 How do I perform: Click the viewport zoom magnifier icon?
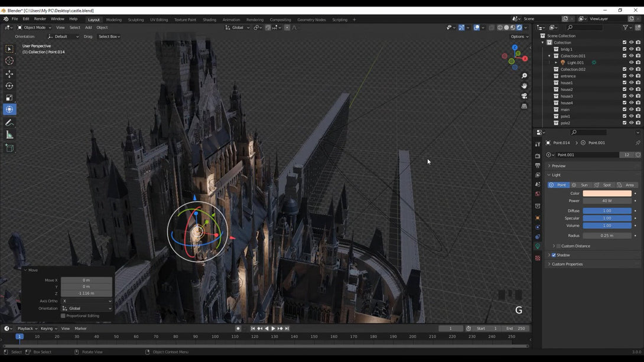[x=524, y=76]
